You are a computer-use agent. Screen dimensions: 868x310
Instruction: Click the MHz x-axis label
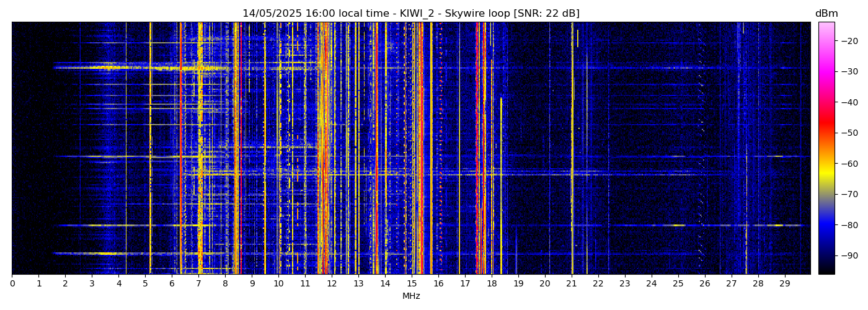411,296
